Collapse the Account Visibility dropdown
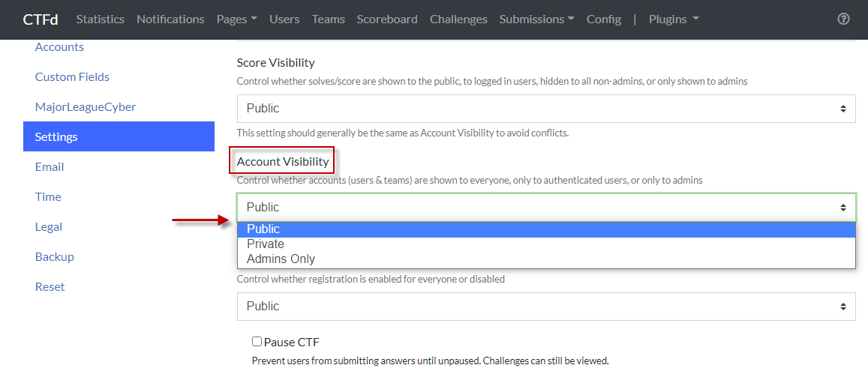The image size is (868, 377). coord(545,208)
